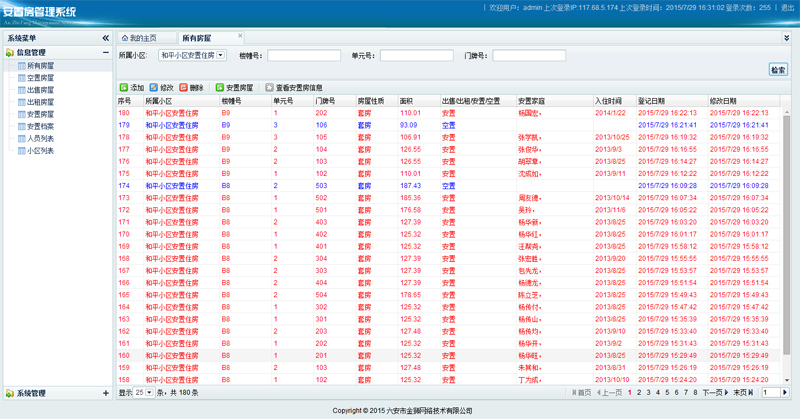Open 人员列表 in the sidebar tree
The height and width of the screenshot is (419, 800).
[41, 138]
